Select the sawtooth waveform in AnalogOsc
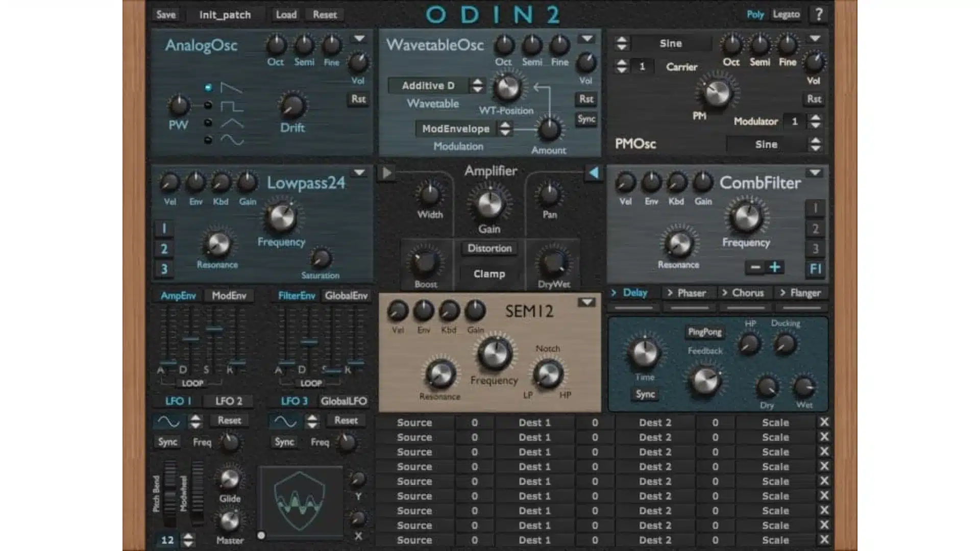Image resolution: width=980 pixels, height=551 pixels. [231, 88]
